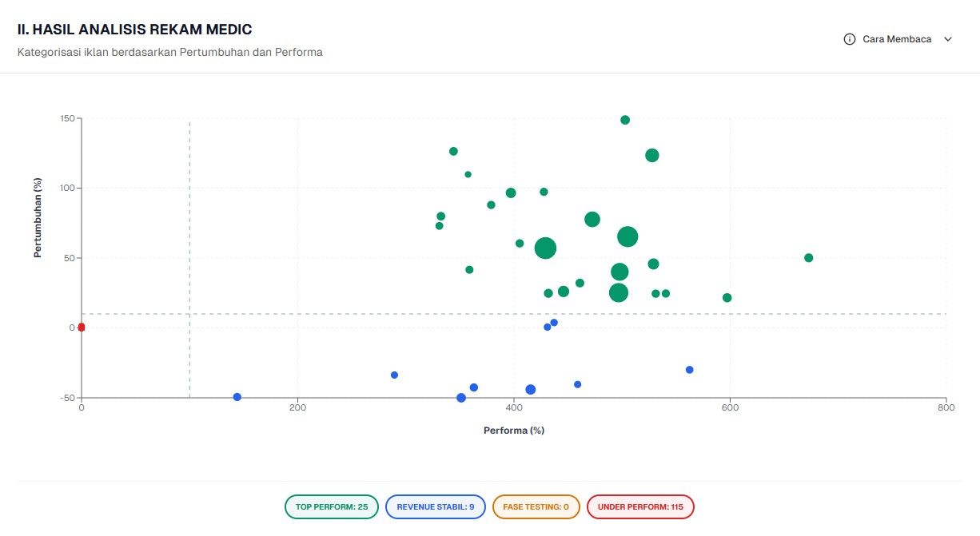Select the red dot at the chart origin
Image resolution: width=980 pixels, height=536 pixels.
pos(81,326)
